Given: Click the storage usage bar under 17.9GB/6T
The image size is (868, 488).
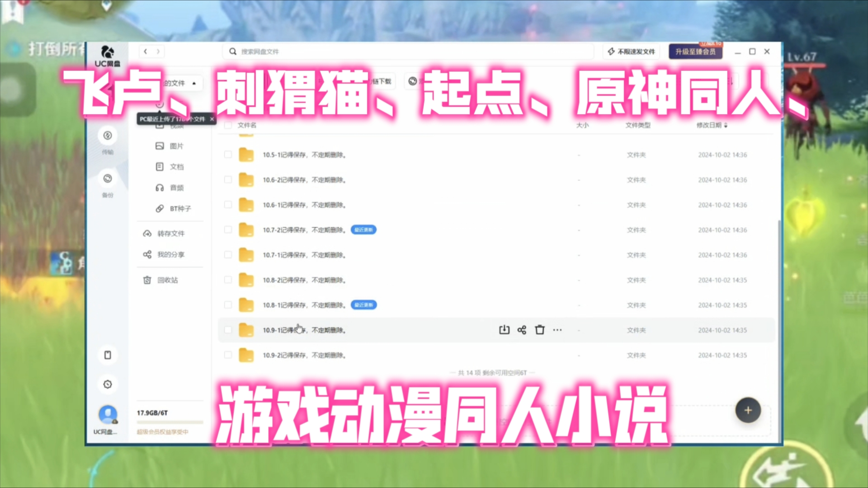Looking at the screenshot, I should coord(170,422).
